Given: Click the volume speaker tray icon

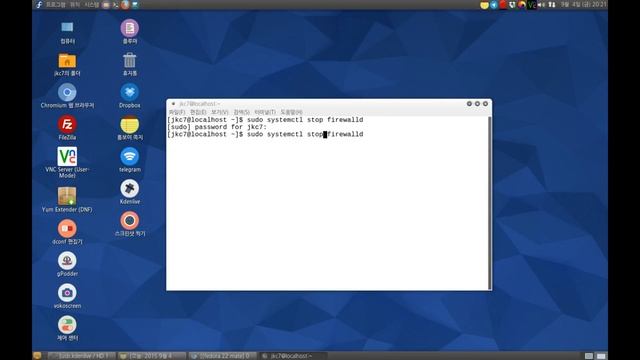Looking at the screenshot, I should click(x=542, y=5).
